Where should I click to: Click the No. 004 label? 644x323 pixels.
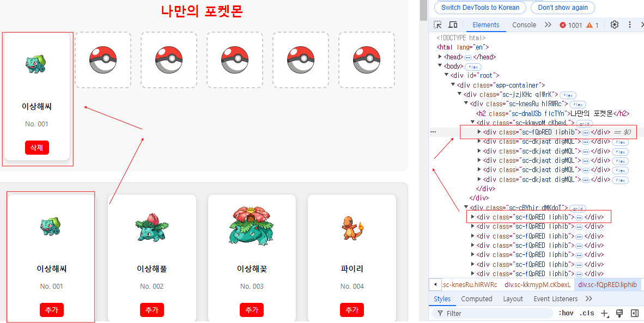click(x=352, y=286)
